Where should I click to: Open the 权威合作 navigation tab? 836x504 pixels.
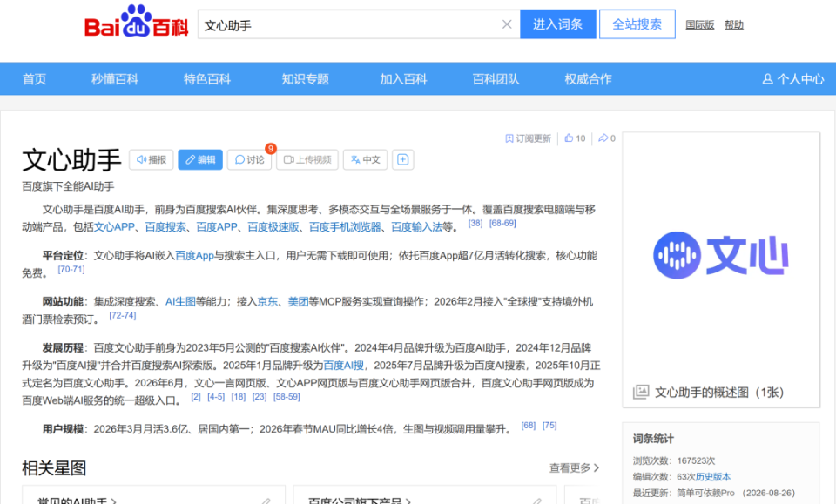pos(588,79)
